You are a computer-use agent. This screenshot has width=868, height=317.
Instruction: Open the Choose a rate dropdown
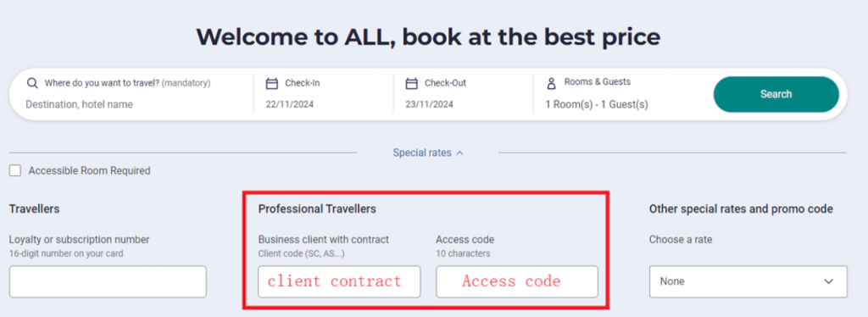[x=748, y=281]
